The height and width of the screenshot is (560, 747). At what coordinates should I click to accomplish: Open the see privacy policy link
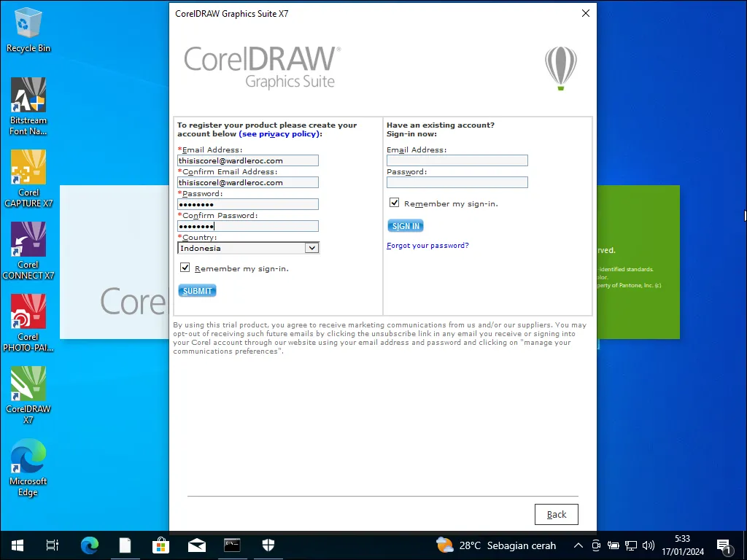pos(279,134)
